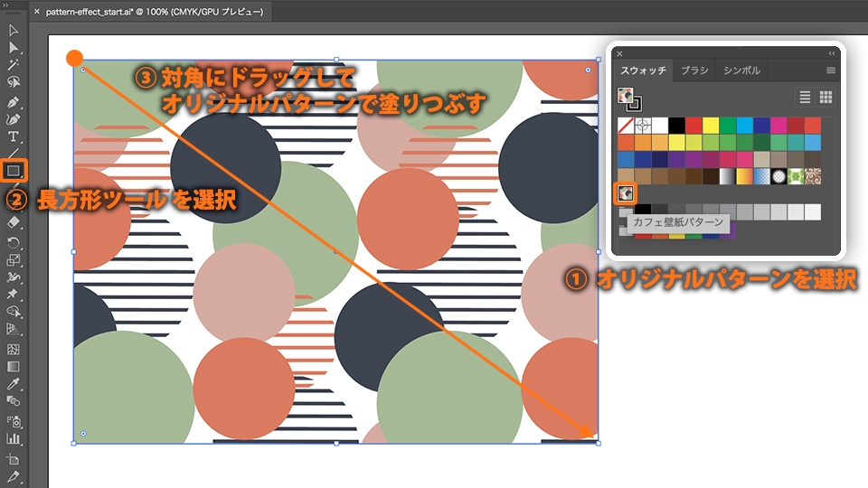Apply the blue dotted pattern swatch
The image size is (868, 488).
(x=761, y=176)
